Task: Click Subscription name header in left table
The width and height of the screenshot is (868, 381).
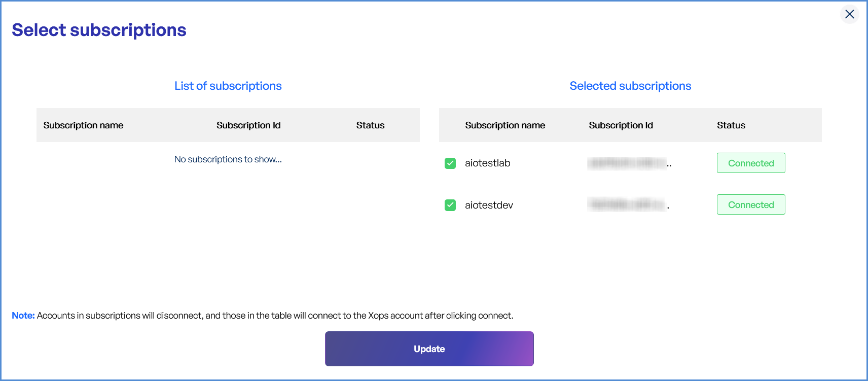Action: tap(83, 125)
